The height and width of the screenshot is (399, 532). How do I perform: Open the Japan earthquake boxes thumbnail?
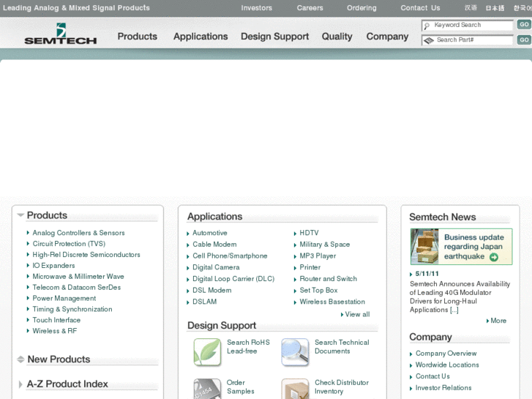pyautogui.click(x=424, y=247)
